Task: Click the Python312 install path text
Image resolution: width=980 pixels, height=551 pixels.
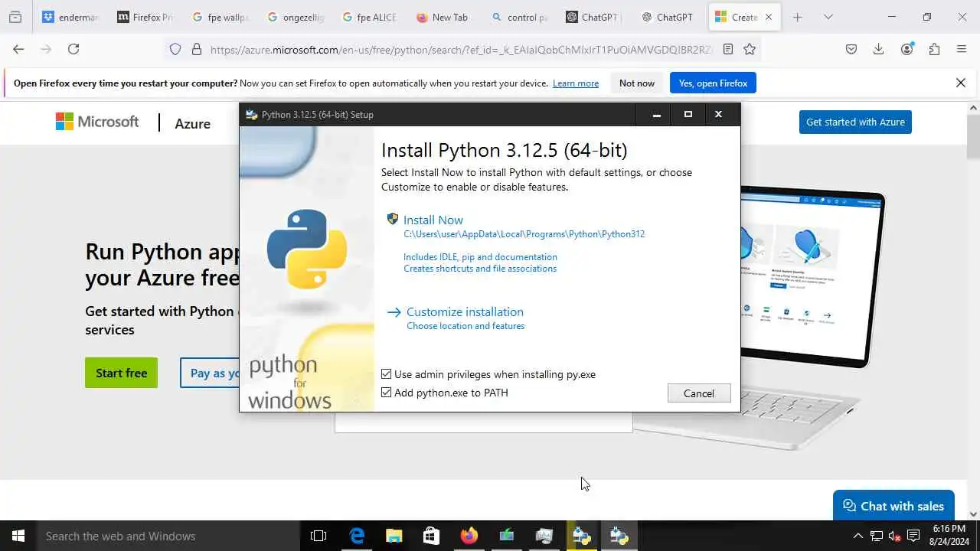Action: click(524, 234)
